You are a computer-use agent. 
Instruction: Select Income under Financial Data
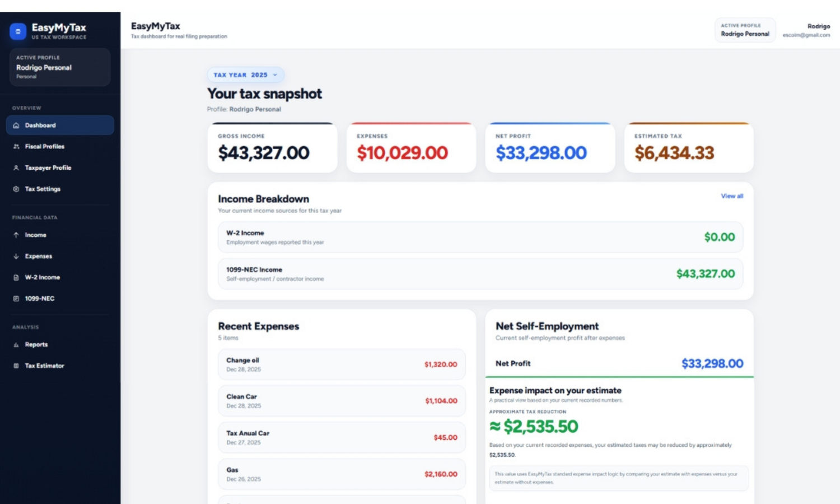click(x=60, y=235)
